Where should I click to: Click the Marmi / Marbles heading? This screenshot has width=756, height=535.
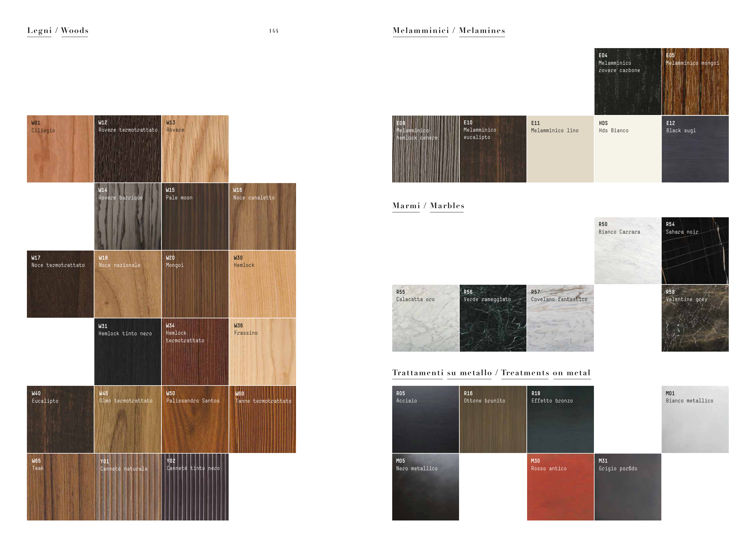click(428, 206)
